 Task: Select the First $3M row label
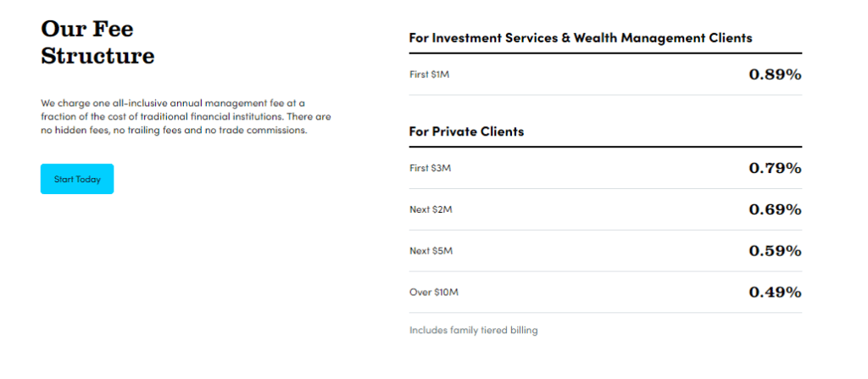click(x=430, y=168)
